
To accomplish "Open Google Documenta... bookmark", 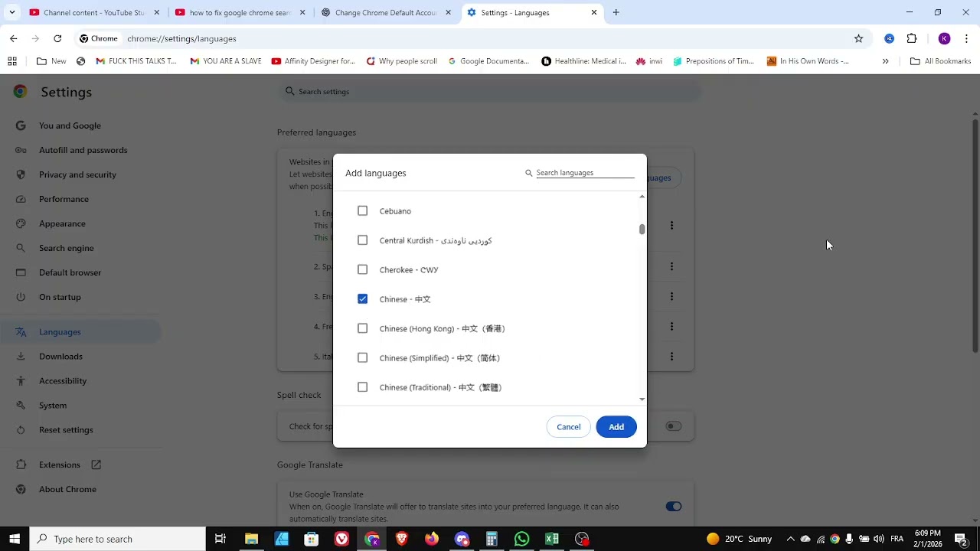I will (488, 61).
